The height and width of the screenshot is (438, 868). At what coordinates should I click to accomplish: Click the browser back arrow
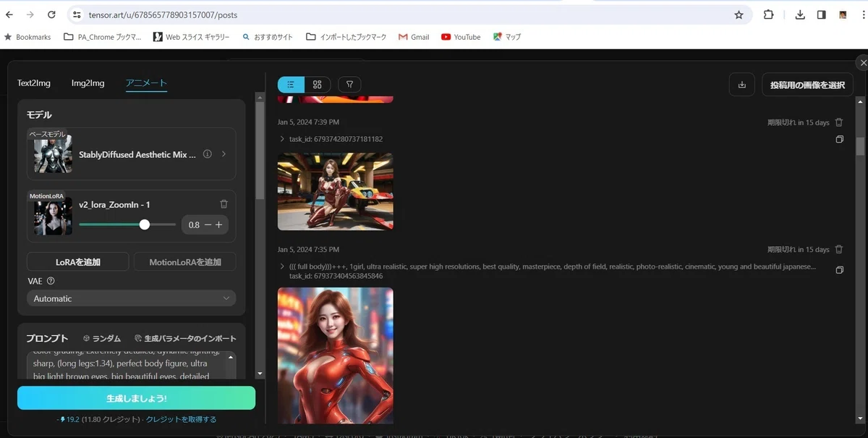[x=11, y=14]
